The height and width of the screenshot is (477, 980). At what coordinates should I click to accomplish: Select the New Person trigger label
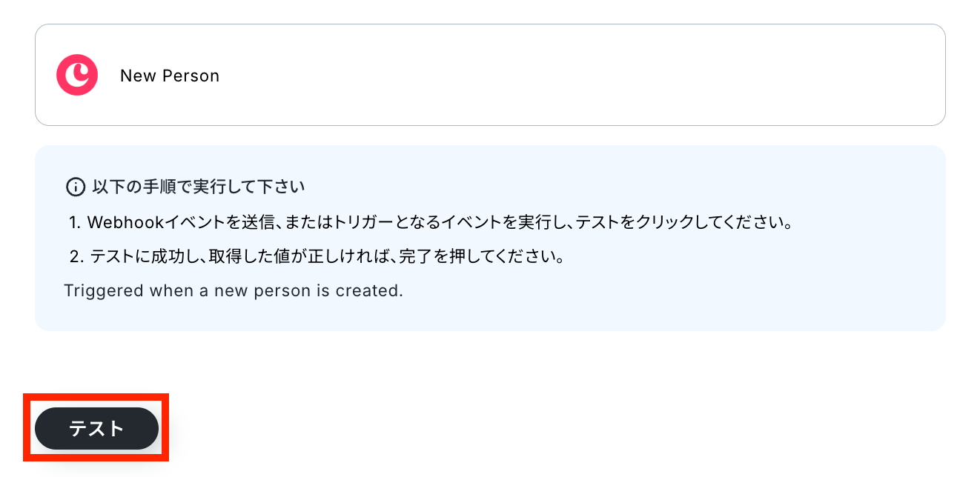[x=170, y=76]
